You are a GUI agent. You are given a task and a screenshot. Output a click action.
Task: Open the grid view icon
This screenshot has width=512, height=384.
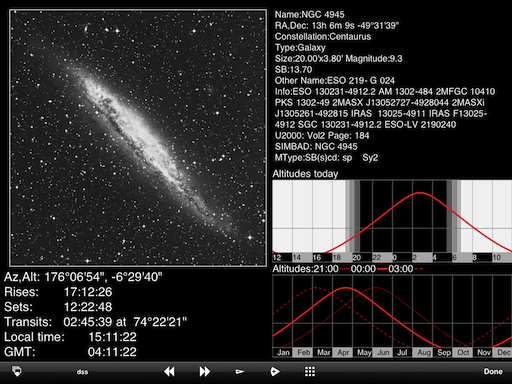click(310, 372)
